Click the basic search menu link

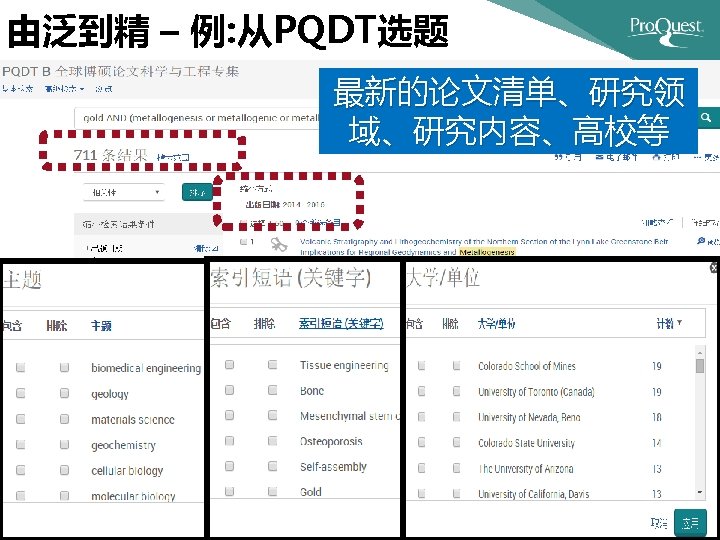(x=17, y=89)
